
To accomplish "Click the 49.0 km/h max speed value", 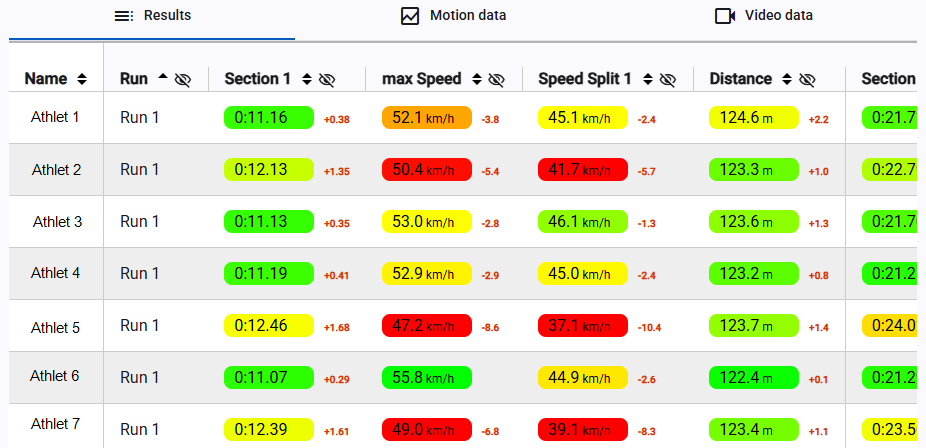I will point(427,430).
